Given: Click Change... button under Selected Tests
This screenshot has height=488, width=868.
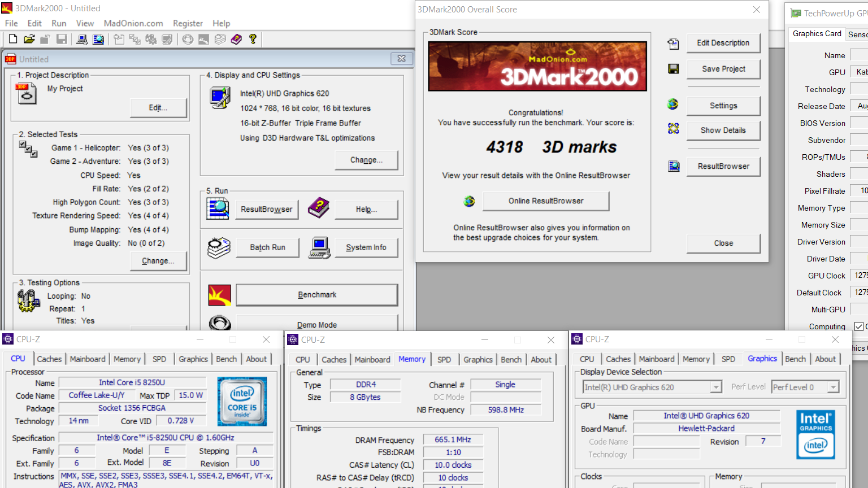Looking at the screenshot, I should click(158, 261).
